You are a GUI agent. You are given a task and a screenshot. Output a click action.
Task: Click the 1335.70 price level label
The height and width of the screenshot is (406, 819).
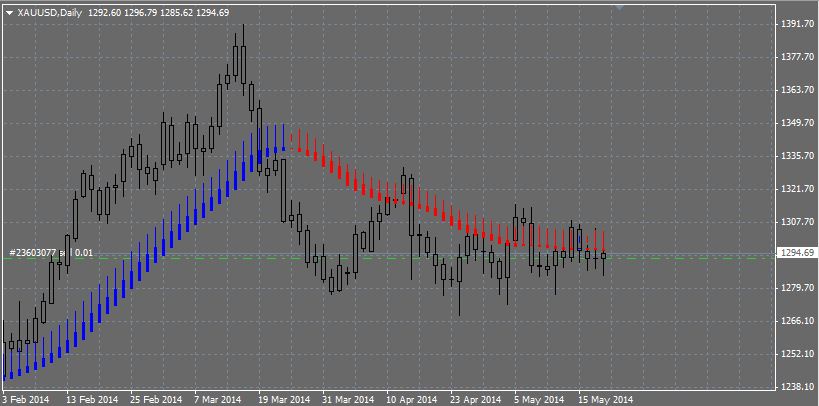click(x=797, y=156)
